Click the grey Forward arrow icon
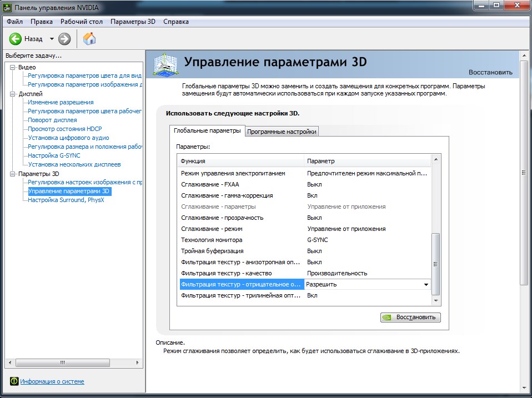The height and width of the screenshot is (398, 532). coord(64,39)
